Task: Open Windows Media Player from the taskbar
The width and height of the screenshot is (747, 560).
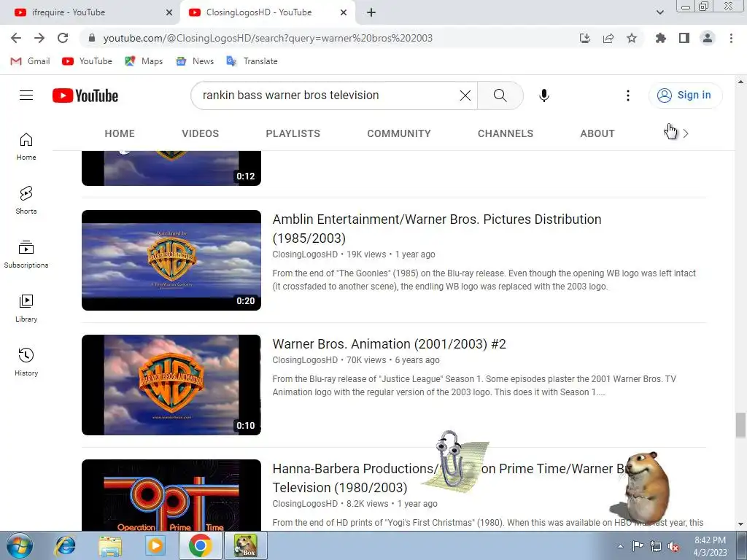Action: click(x=155, y=545)
